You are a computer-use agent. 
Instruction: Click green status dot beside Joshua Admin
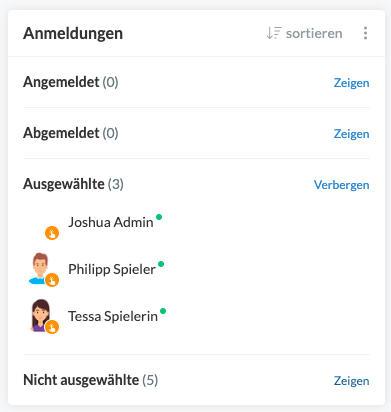click(x=159, y=217)
